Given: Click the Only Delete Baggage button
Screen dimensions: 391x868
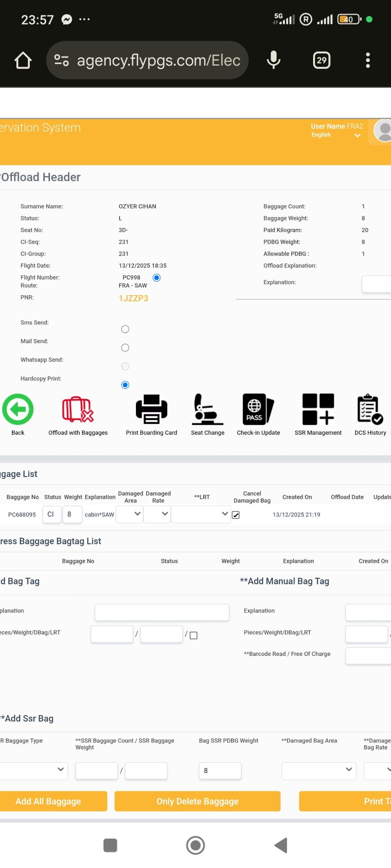Looking at the screenshot, I should 197,801.
